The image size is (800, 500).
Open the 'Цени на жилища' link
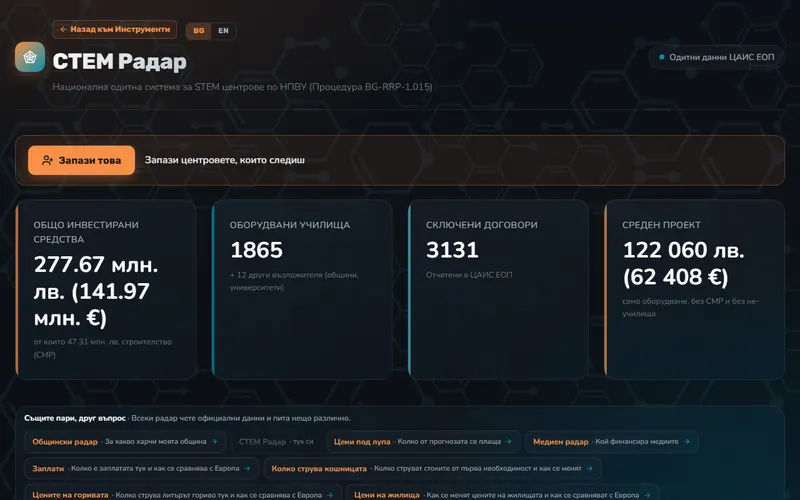pos(503,493)
